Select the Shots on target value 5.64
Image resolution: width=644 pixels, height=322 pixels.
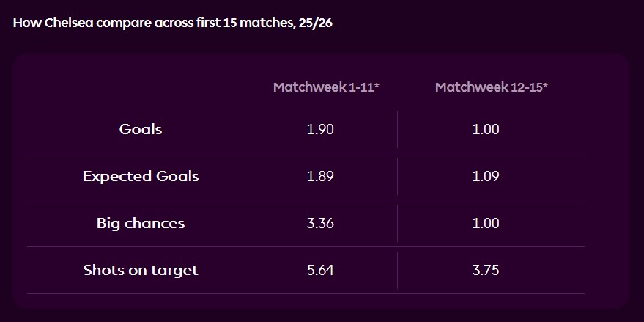[x=320, y=270]
